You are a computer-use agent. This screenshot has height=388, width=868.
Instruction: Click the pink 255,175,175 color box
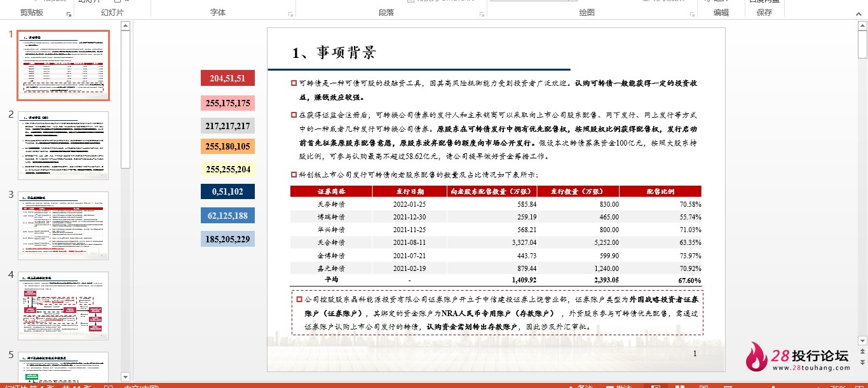tap(227, 103)
